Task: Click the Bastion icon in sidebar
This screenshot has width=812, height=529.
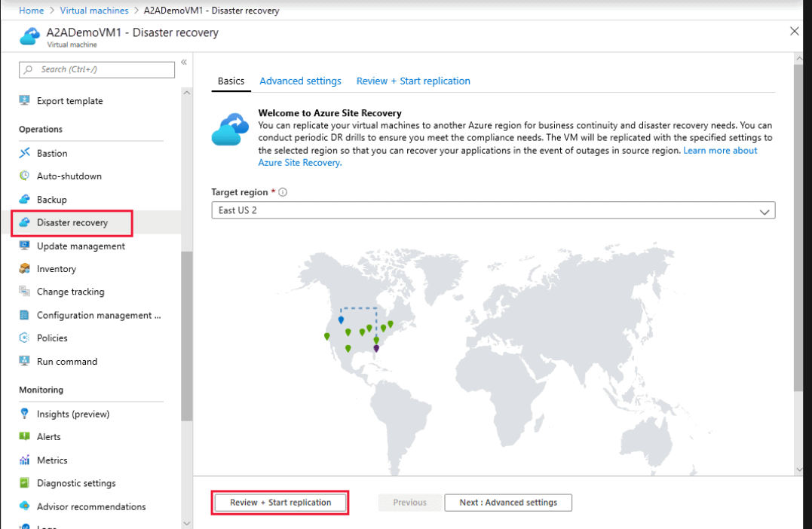Action: click(x=24, y=153)
